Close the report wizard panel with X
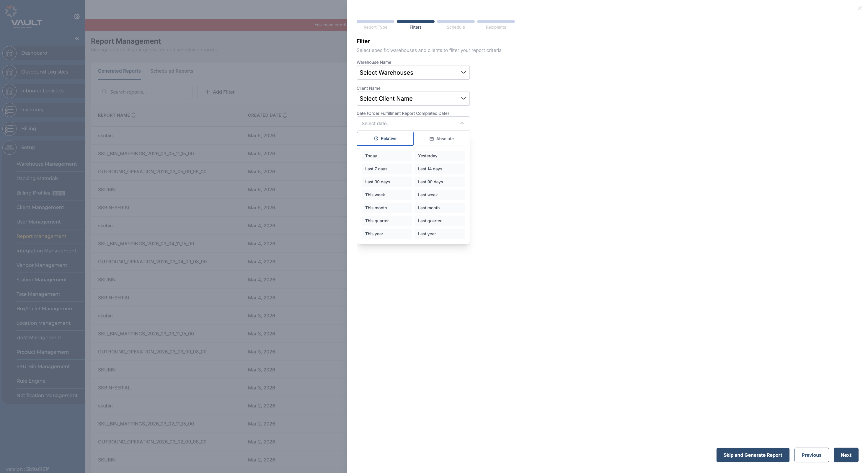This screenshot has width=868, height=473. [x=859, y=9]
